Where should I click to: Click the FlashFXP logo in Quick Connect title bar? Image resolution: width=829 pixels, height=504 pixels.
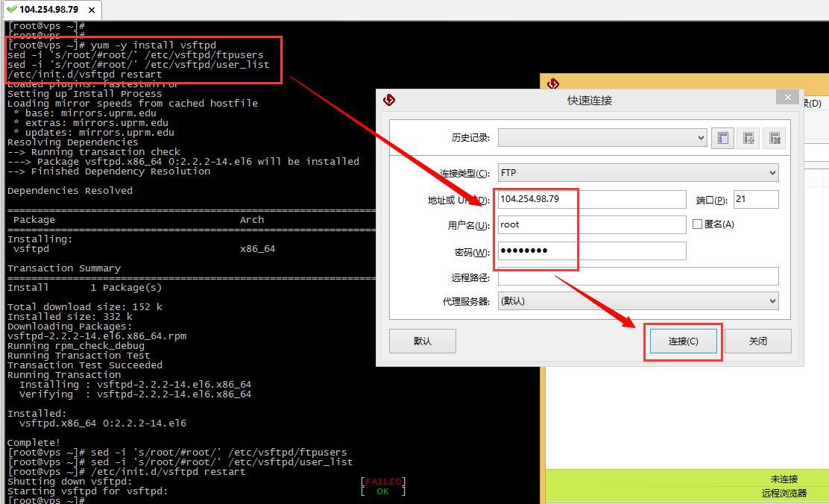coord(389,99)
